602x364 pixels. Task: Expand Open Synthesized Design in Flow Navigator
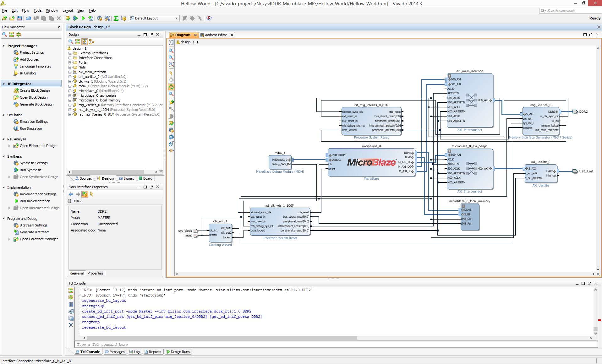[x=9, y=177]
